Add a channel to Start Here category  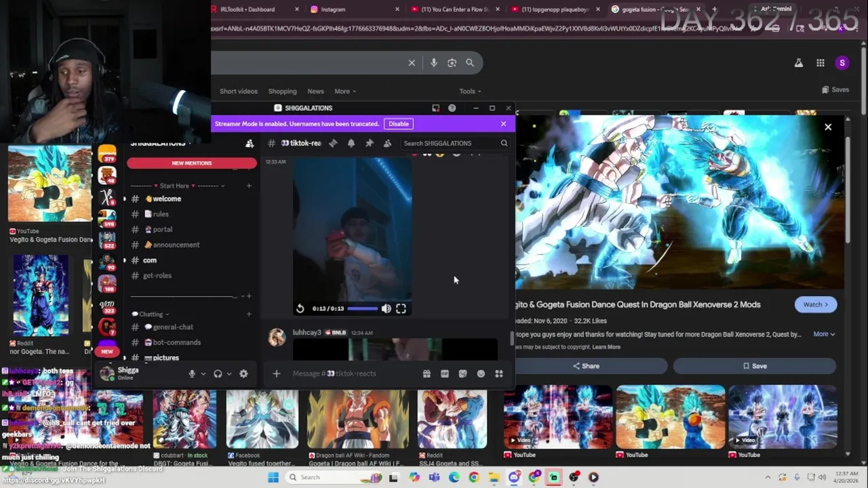(x=249, y=186)
